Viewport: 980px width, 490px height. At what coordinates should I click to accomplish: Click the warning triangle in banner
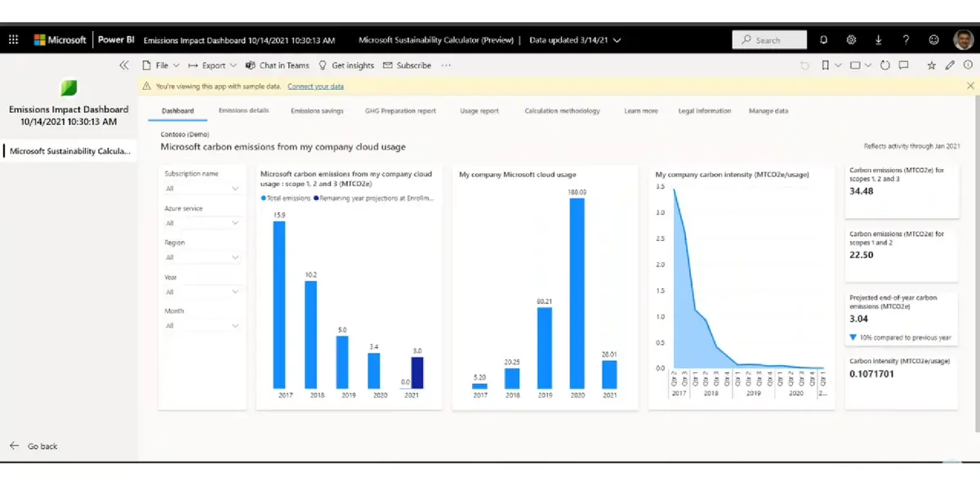coord(147,86)
